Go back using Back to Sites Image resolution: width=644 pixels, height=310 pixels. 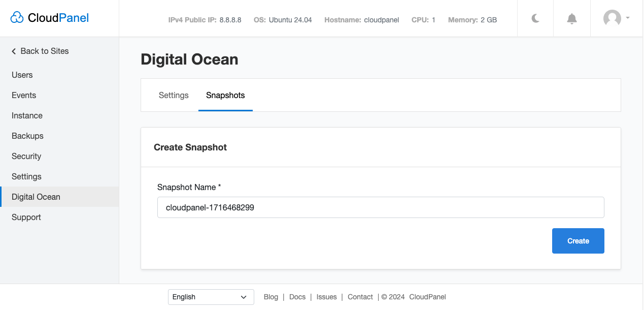(40, 51)
